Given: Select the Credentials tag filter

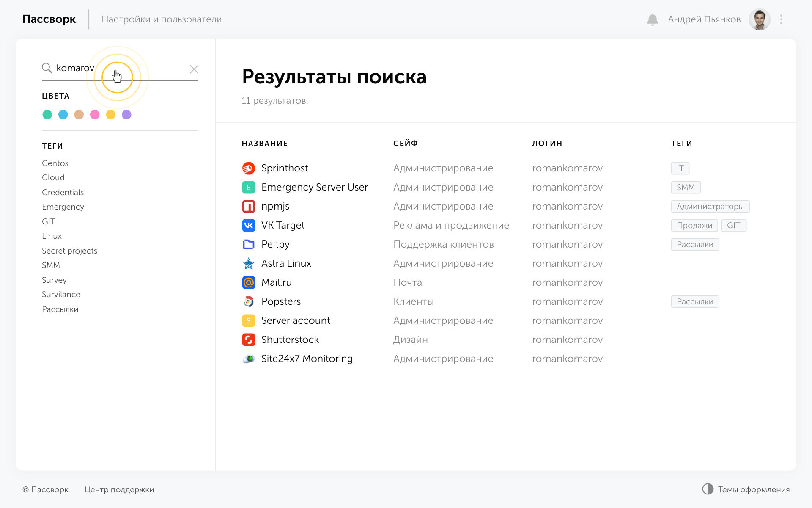Looking at the screenshot, I should [x=63, y=192].
